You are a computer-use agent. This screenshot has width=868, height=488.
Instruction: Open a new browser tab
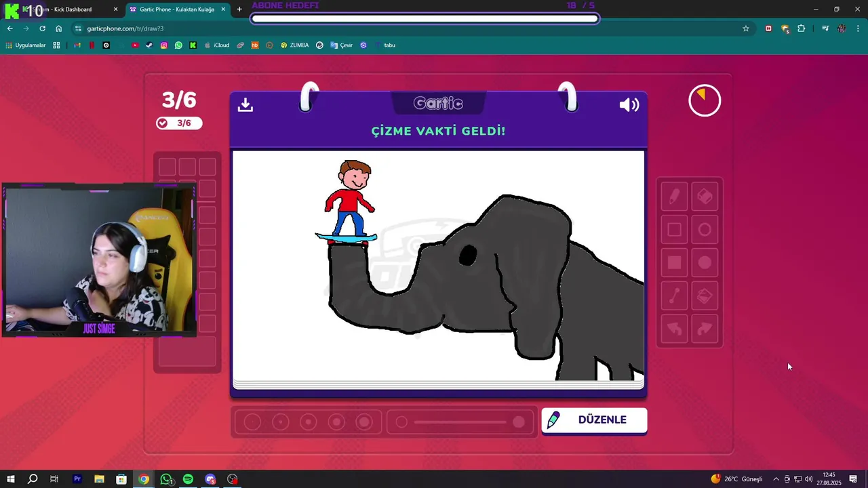click(x=239, y=9)
